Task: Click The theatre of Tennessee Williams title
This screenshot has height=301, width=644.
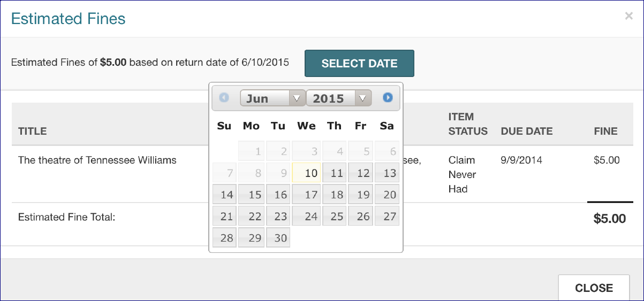Action: (97, 160)
